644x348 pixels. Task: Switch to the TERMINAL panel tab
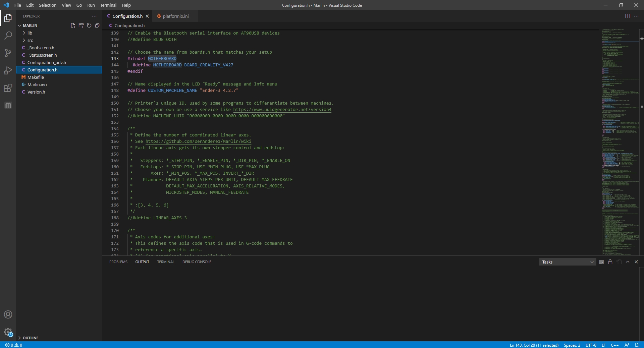pos(166,262)
